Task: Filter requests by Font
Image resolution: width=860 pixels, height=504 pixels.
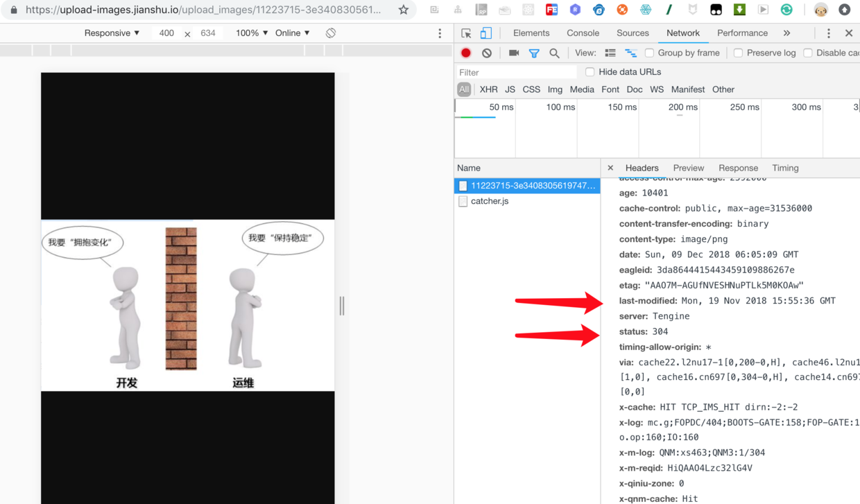Action: (x=610, y=89)
